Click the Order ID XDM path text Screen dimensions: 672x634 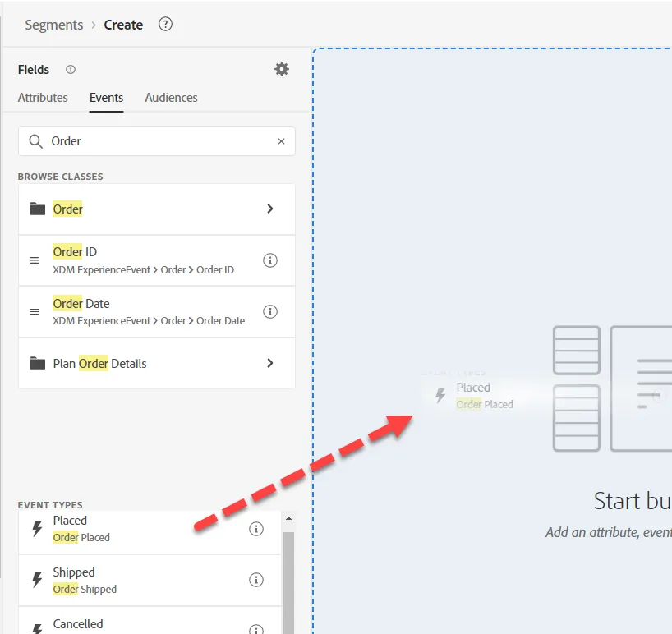pyautogui.click(x=144, y=270)
